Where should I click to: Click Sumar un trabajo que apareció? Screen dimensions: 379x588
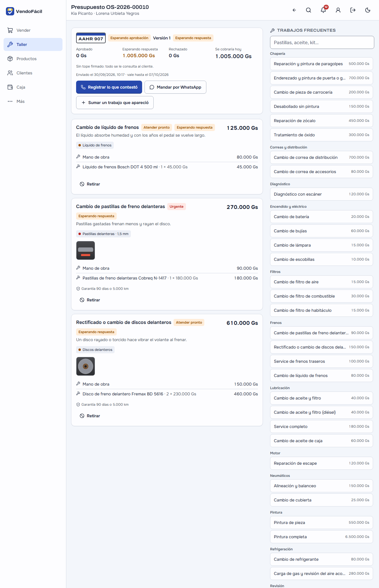point(115,103)
